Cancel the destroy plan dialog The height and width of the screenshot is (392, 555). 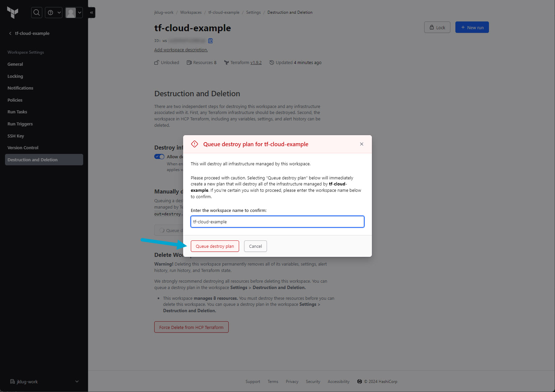[x=255, y=246]
